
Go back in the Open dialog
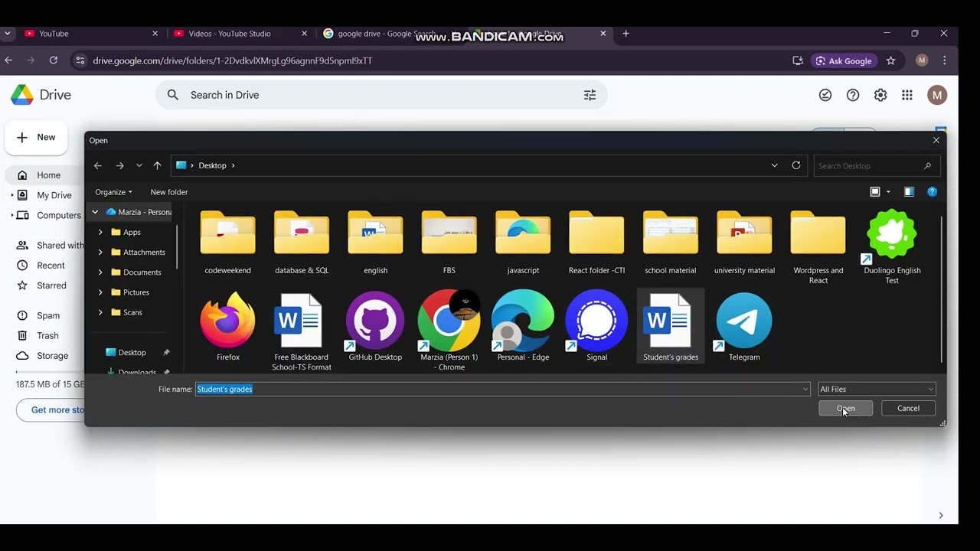[x=97, y=165]
